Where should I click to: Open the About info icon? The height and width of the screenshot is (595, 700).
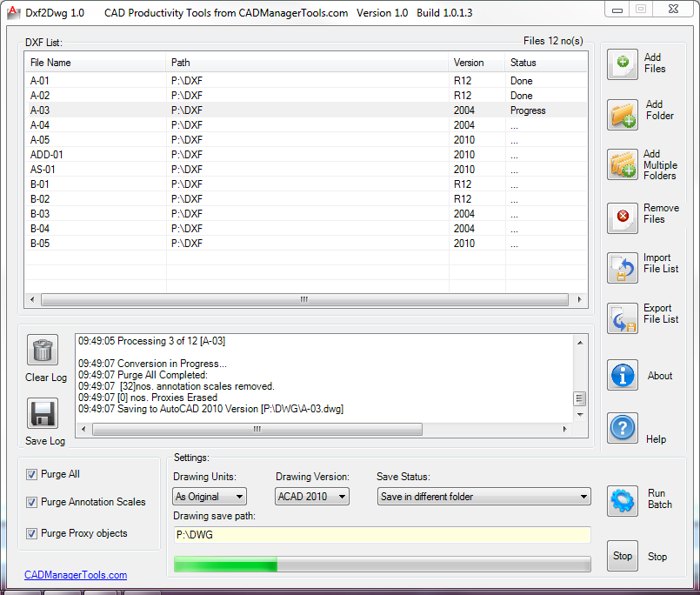(x=623, y=375)
